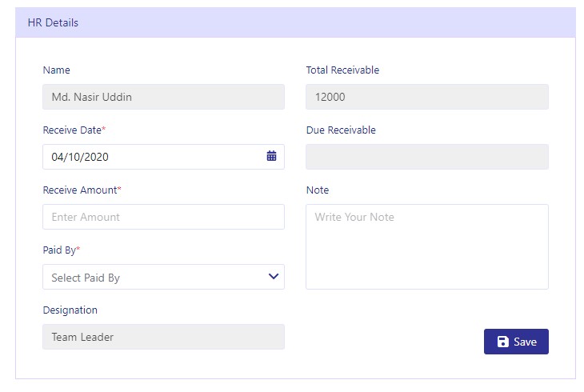Screen dimensions: 584x392
Task: Click the Note label
Action: (x=318, y=190)
